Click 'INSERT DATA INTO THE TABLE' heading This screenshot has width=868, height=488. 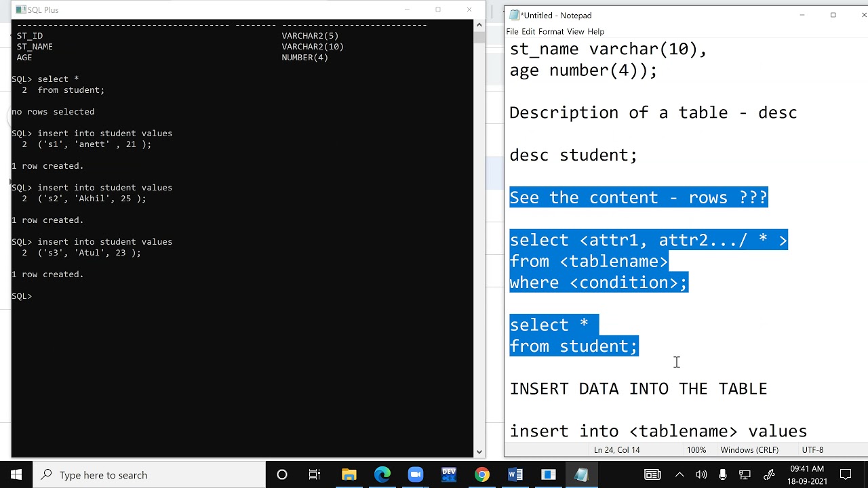pyautogui.click(x=638, y=388)
